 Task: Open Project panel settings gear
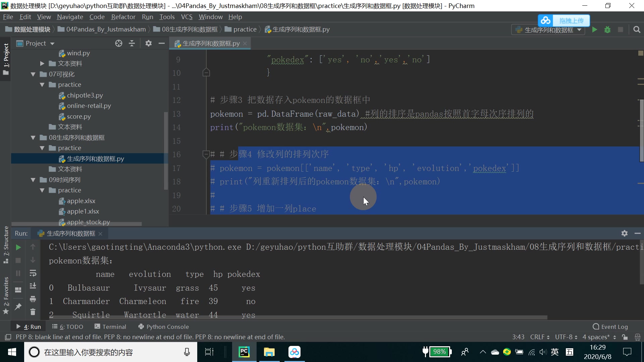click(148, 43)
